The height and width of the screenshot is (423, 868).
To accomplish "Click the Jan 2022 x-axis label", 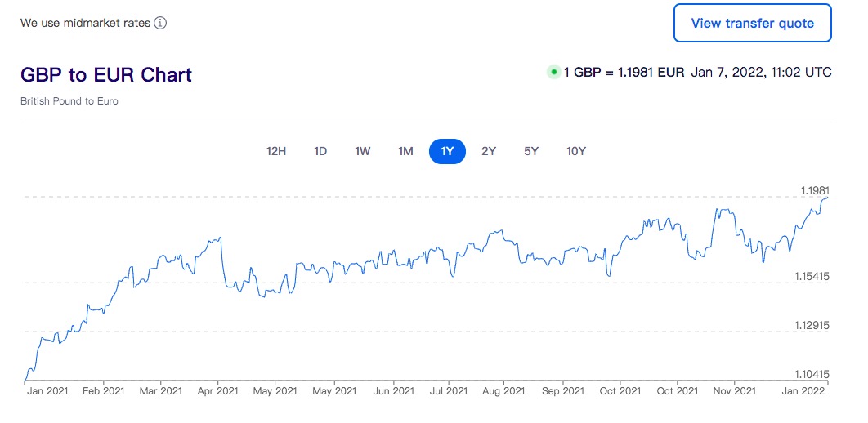I will coord(802,391).
